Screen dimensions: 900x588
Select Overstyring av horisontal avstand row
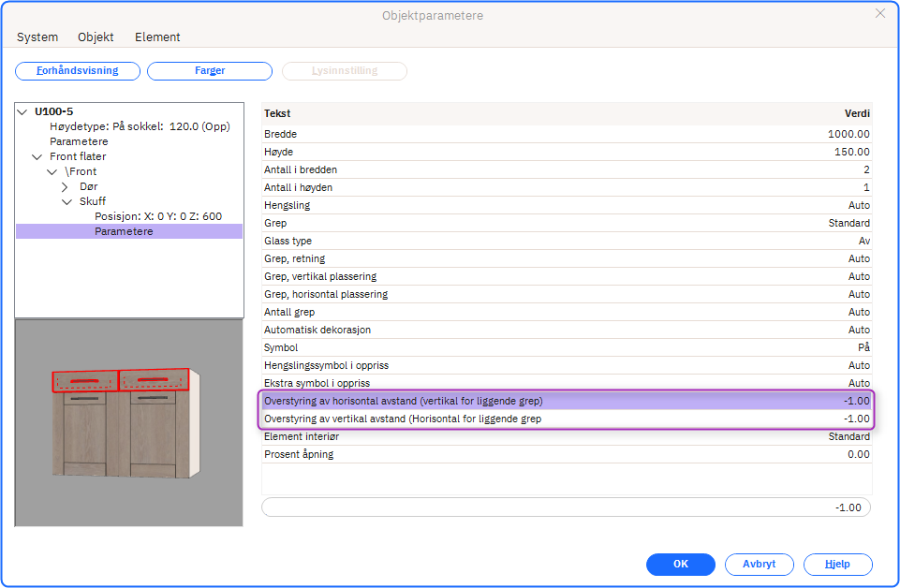pos(567,401)
